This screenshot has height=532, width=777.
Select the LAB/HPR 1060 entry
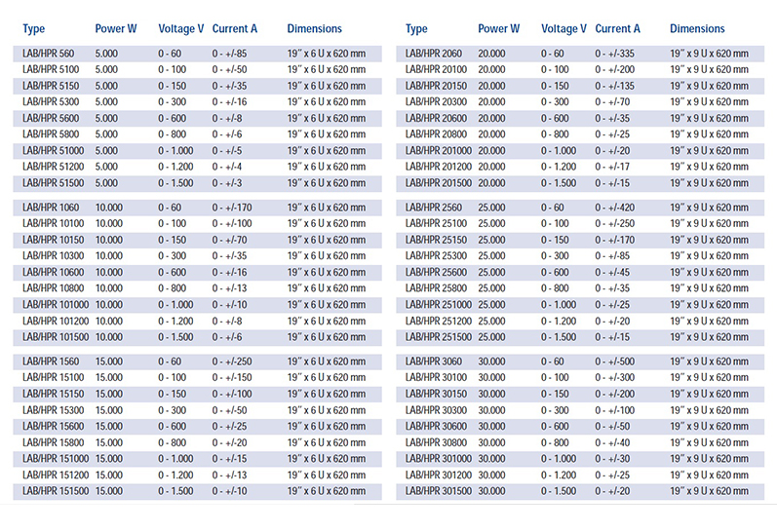point(51,208)
